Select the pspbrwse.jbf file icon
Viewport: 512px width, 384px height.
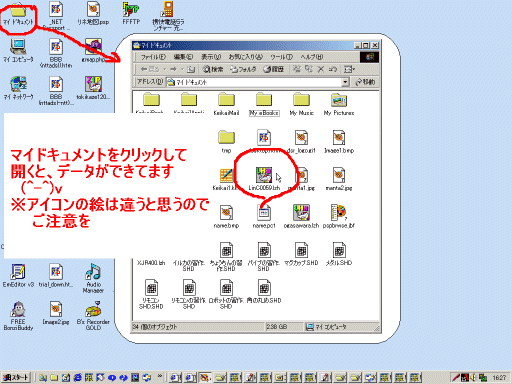coord(339,217)
